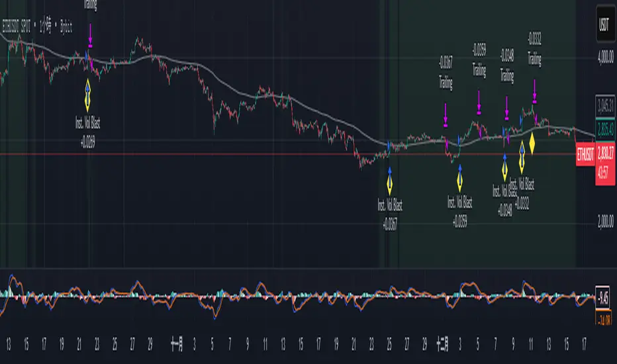This screenshot has width=617, height=364.
Task: Click the 2,000.00 price scale label
Action: 605,222
